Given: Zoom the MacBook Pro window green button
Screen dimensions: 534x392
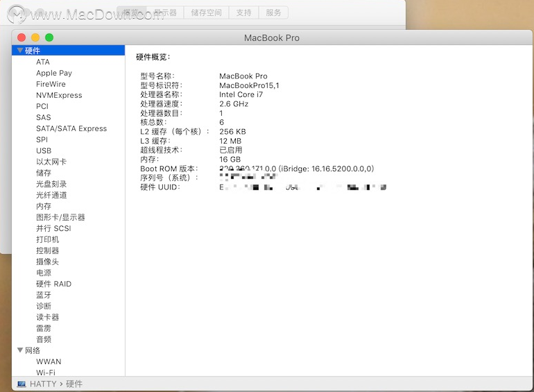Looking at the screenshot, I should (49, 37).
